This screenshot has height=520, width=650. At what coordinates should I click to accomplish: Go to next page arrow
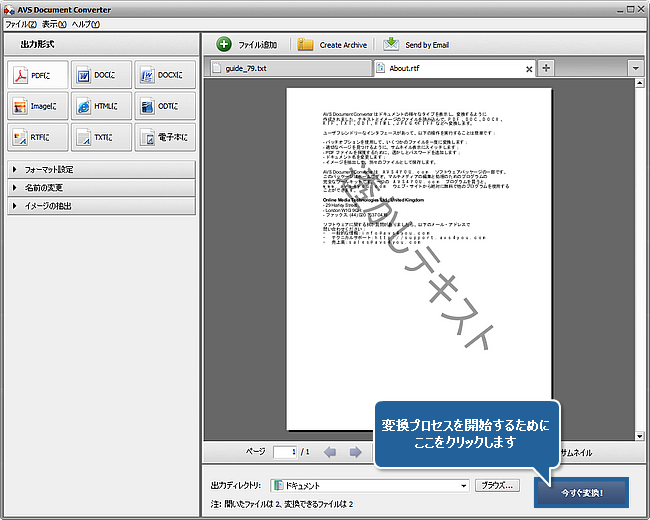point(355,452)
